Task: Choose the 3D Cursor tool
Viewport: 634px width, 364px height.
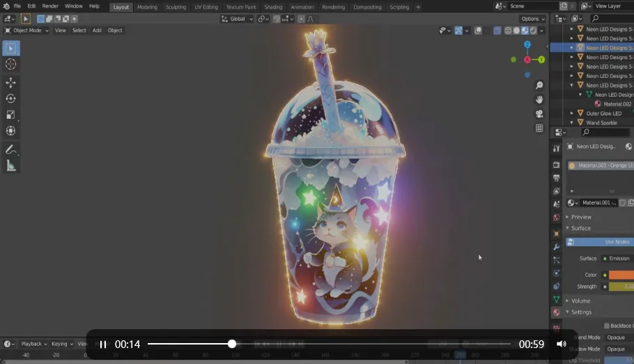Action: coord(11,64)
